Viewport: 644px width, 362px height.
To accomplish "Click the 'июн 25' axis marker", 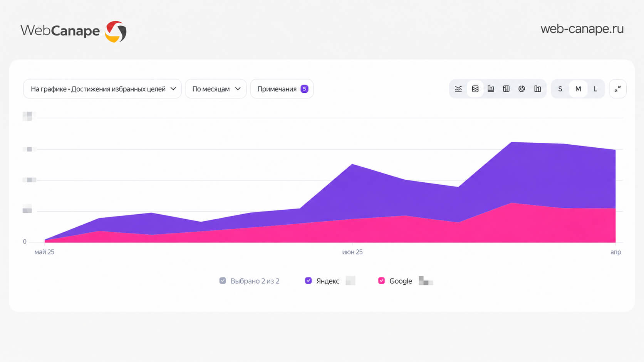I will [352, 252].
